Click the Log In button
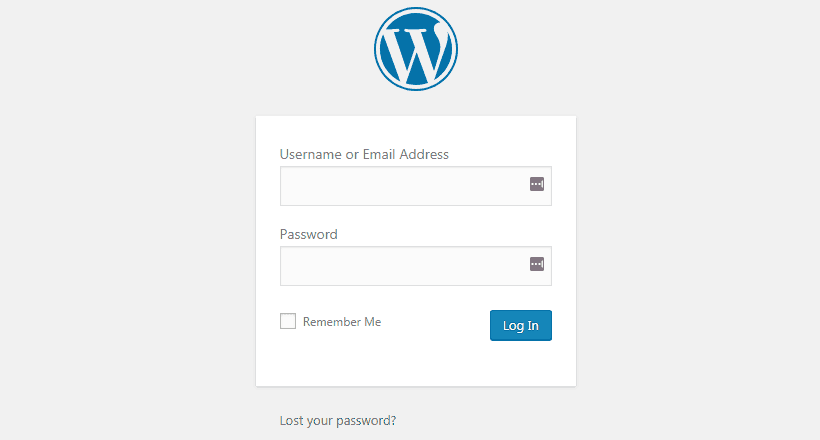 pyautogui.click(x=521, y=325)
